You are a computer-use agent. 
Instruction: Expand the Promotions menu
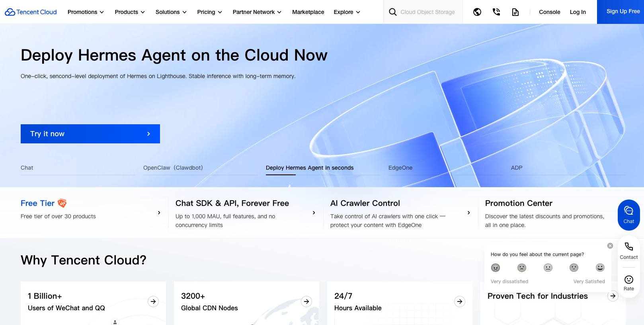pyautogui.click(x=86, y=12)
